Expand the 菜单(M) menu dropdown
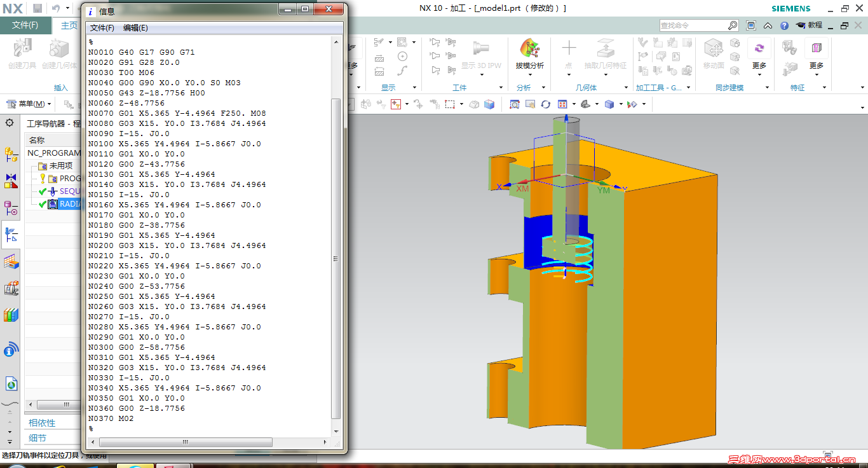 (x=28, y=104)
